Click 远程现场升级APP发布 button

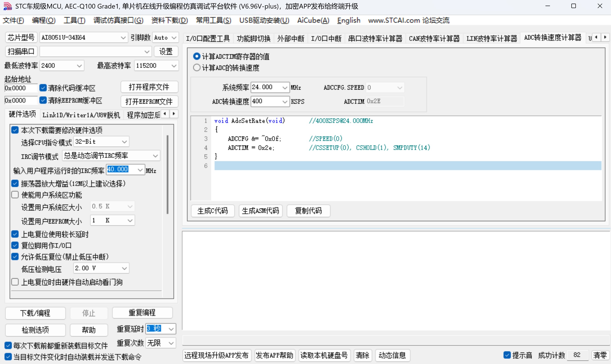[217, 355]
